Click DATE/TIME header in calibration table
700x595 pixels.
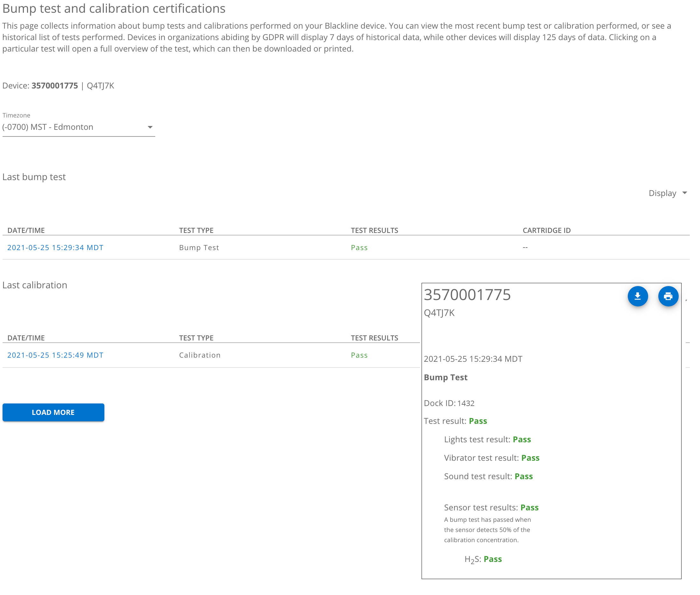coord(26,338)
